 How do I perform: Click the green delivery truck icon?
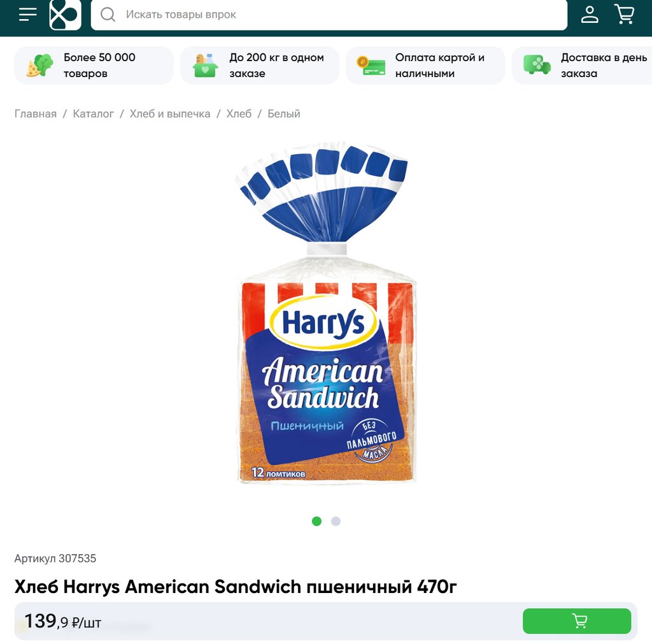point(537,66)
